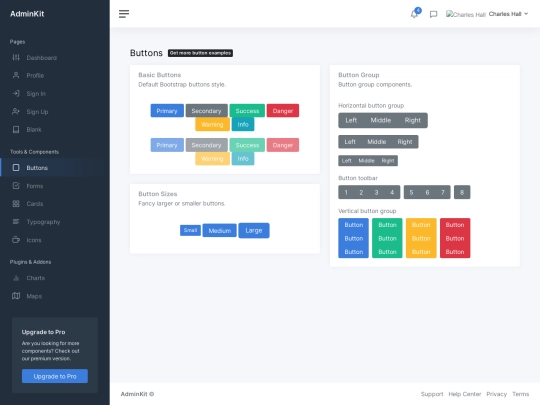Open the Dashboard page label in the sidebar
The height and width of the screenshot is (405, 540).
(x=42, y=58)
